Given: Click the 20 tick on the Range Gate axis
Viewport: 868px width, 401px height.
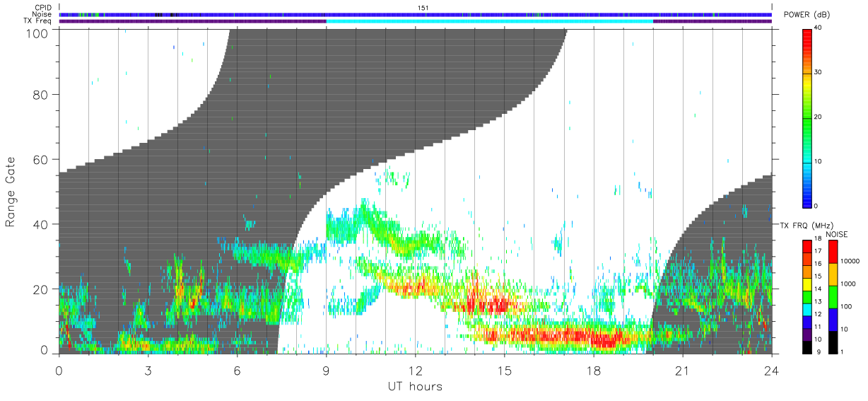Looking at the screenshot, I should click(x=41, y=289).
